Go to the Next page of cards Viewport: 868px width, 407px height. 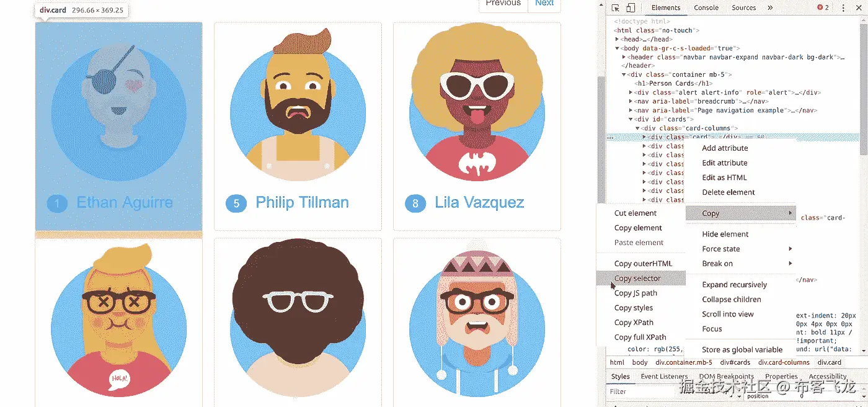click(544, 4)
